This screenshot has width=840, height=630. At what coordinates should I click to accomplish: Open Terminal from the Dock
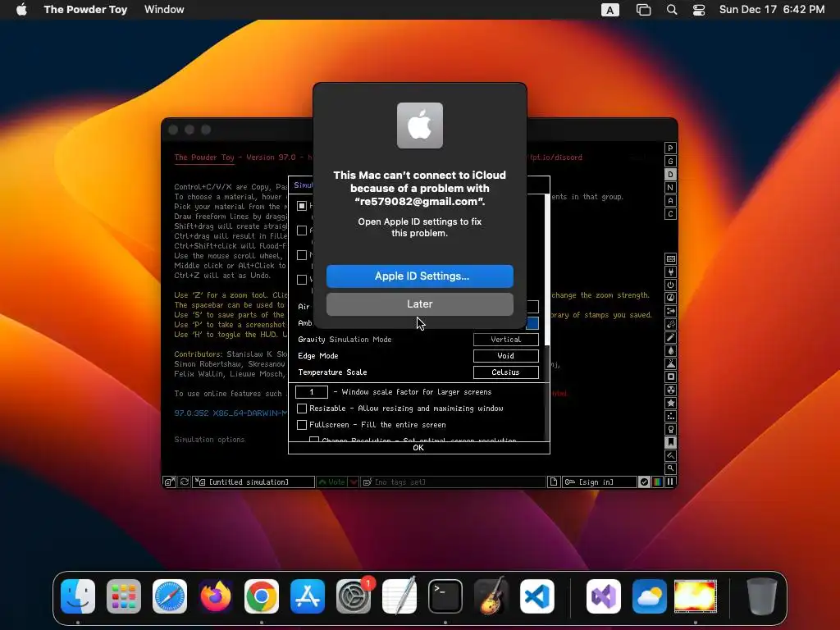click(x=445, y=596)
